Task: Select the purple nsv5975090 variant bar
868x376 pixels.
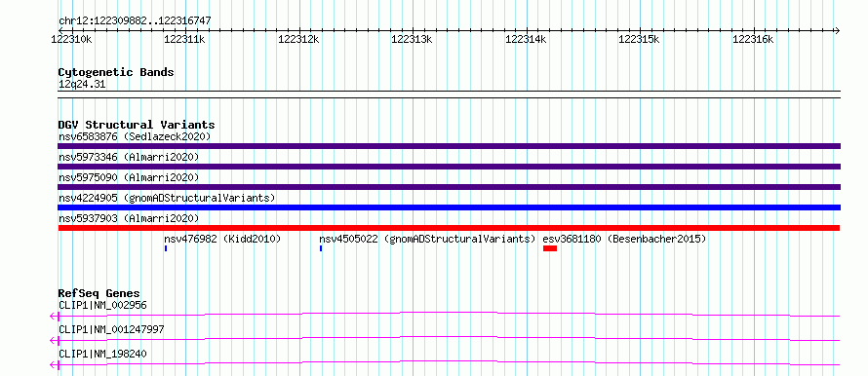Action: pos(449,187)
